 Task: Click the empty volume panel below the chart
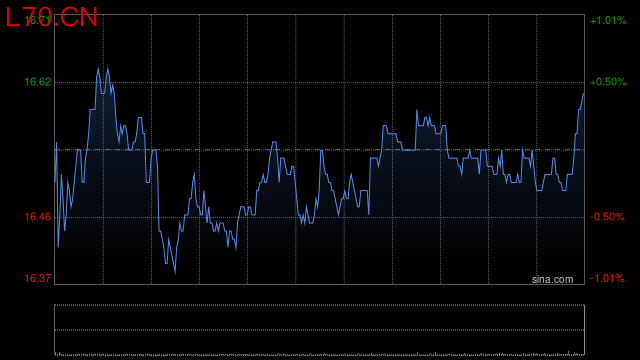[320, 329]
